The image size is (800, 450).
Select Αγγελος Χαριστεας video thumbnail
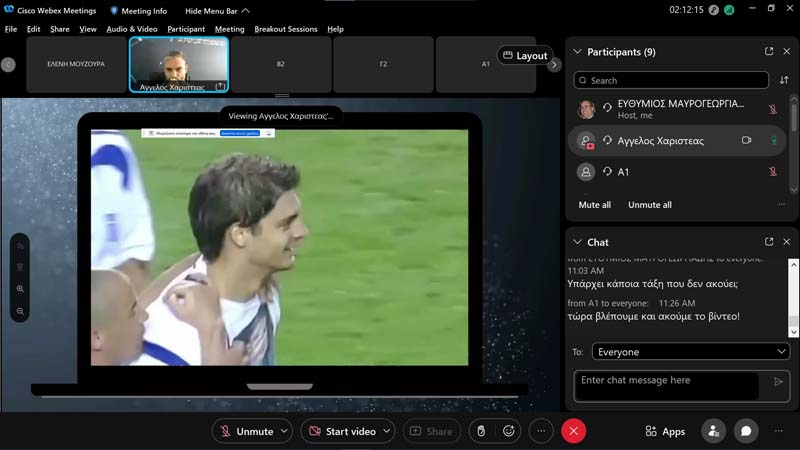[179, 64]
